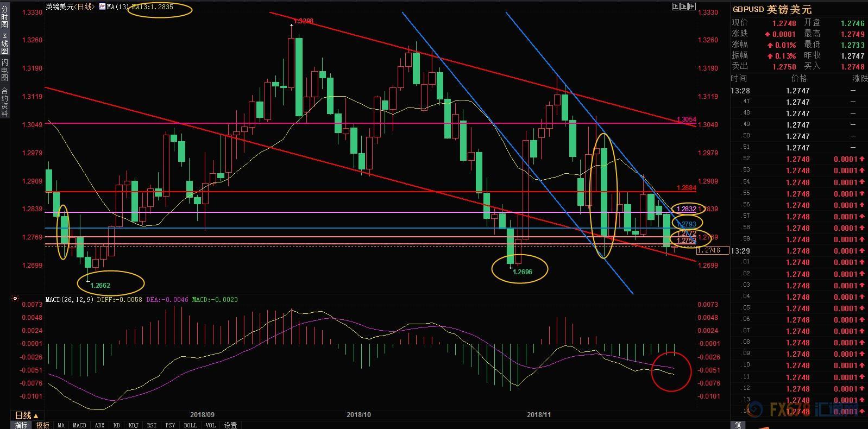Click the 13:28 tick row
868x429 pixels.
click(x=798, y=91)
